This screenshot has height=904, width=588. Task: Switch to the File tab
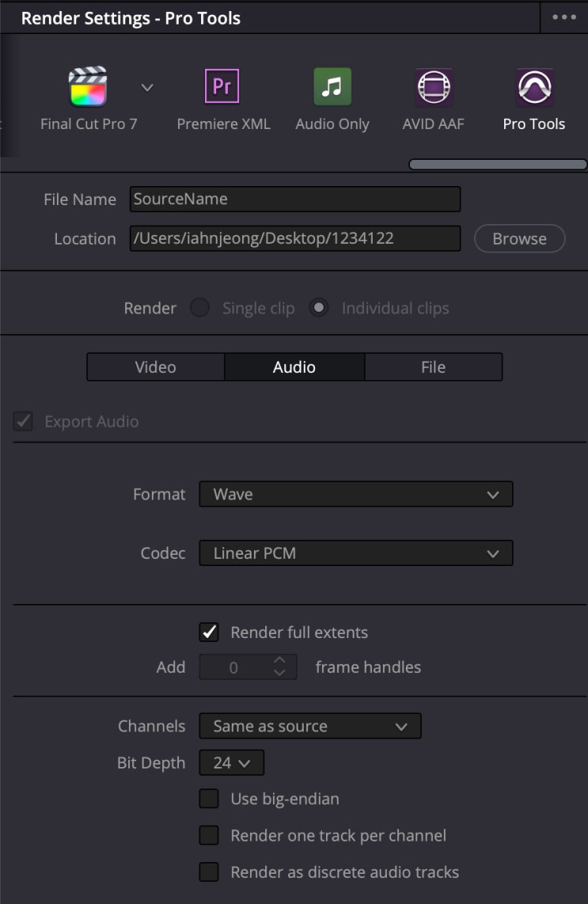433,367
